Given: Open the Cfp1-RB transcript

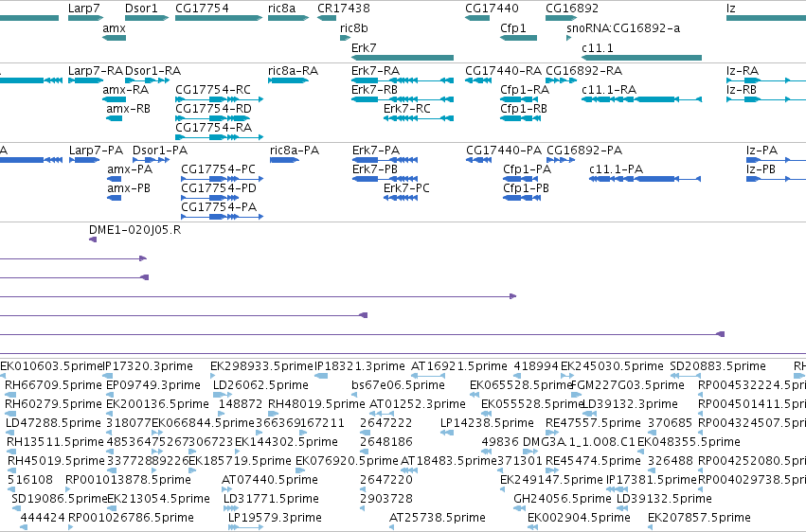Looking at the screenshot, I should point(520,118).
